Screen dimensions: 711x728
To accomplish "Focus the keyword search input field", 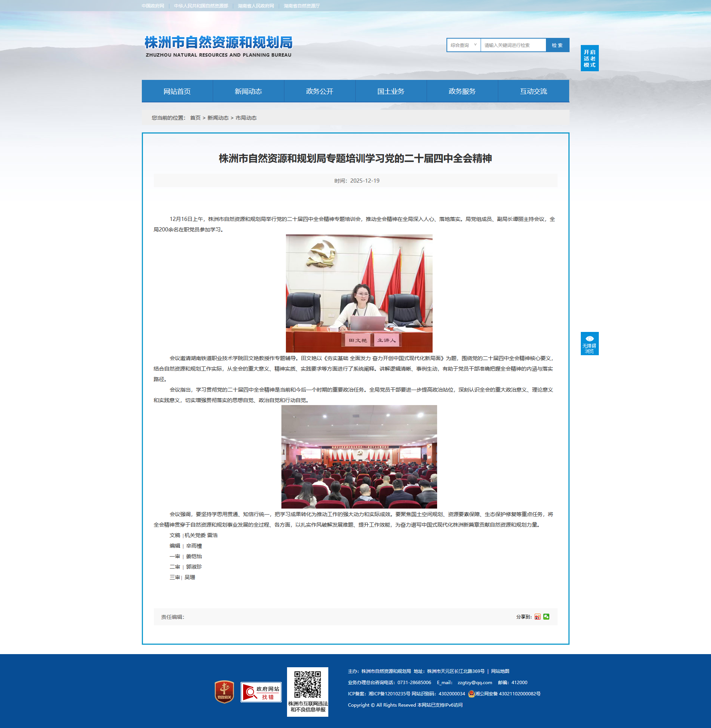I will click(x=513, y=45).
